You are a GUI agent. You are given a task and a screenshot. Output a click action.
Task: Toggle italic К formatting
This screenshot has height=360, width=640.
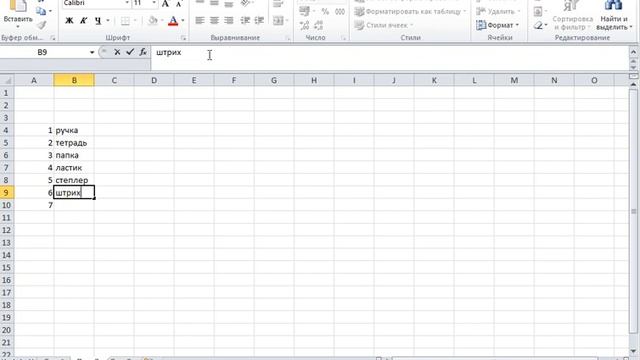(x=84, y=20)
